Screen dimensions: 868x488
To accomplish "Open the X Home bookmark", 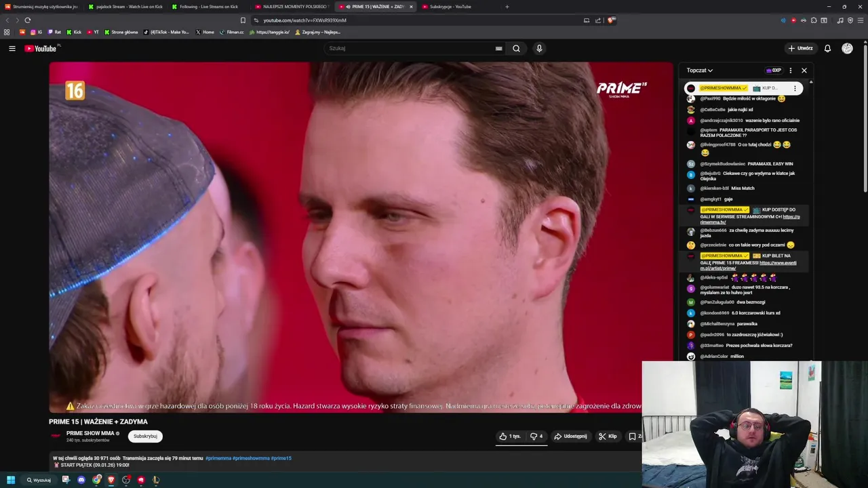I will (205, 32).
